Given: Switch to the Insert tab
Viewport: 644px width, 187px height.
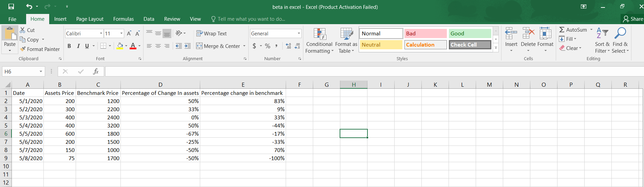Looking at the screenshot, I should point(60,19).
